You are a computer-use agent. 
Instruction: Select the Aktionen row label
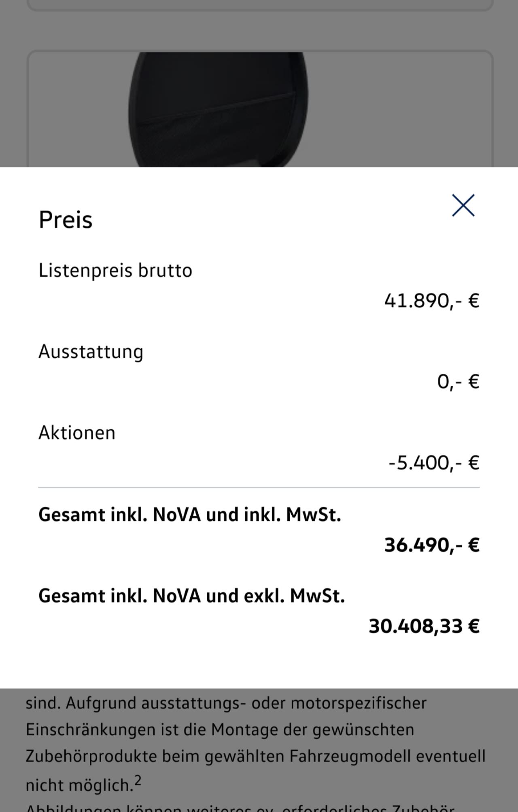point(77,433)
